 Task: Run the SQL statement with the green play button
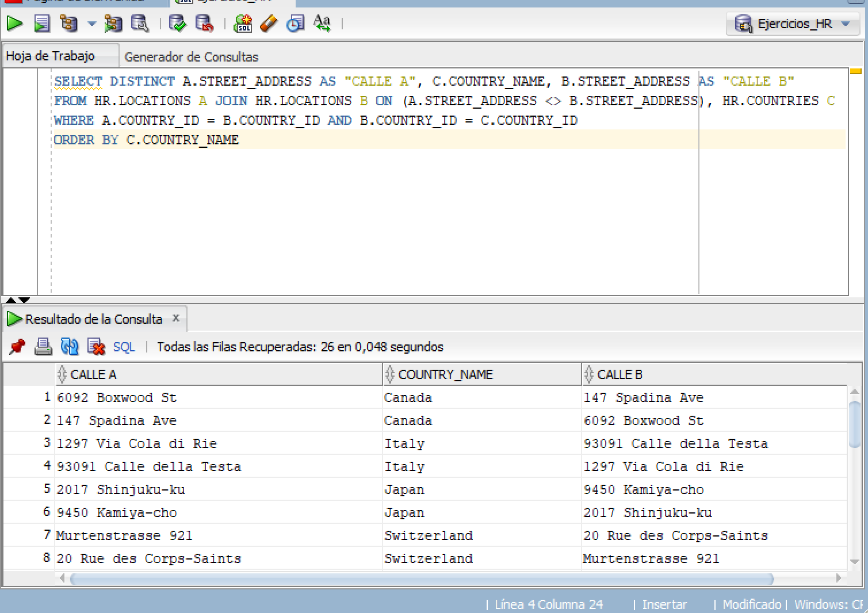click(14, 24)
